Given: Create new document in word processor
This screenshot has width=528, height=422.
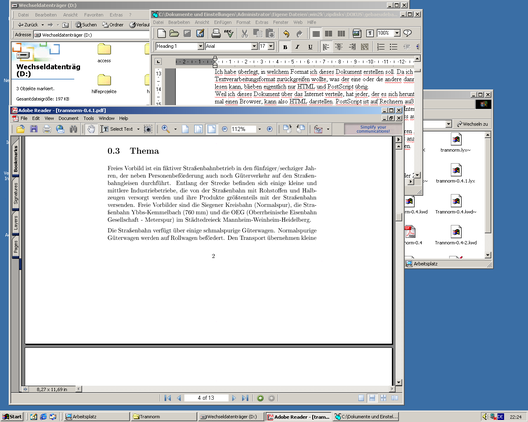Looking at the screenshot, I should (161, 33).
